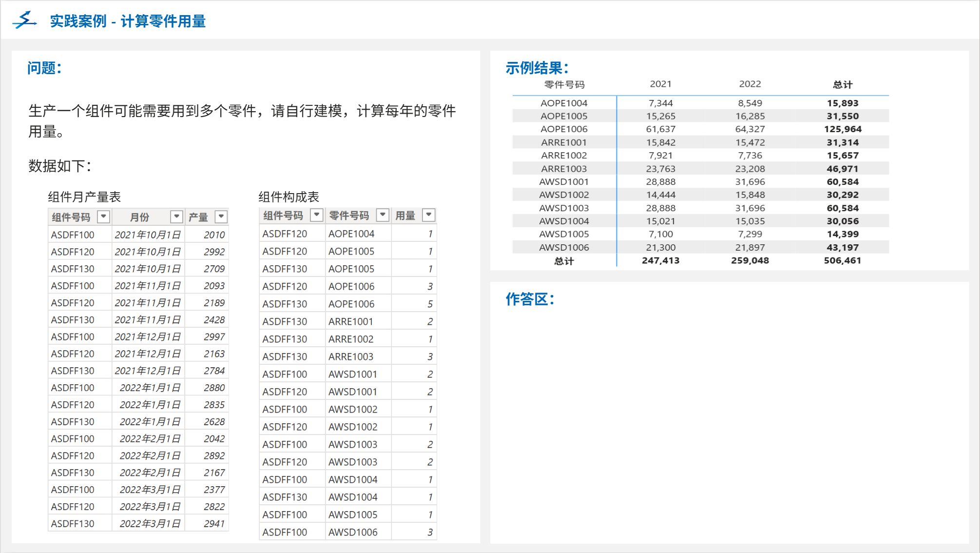980x553 pixels.
Task: Open the 月份 column filter dropdown
Action: (176, 217)
